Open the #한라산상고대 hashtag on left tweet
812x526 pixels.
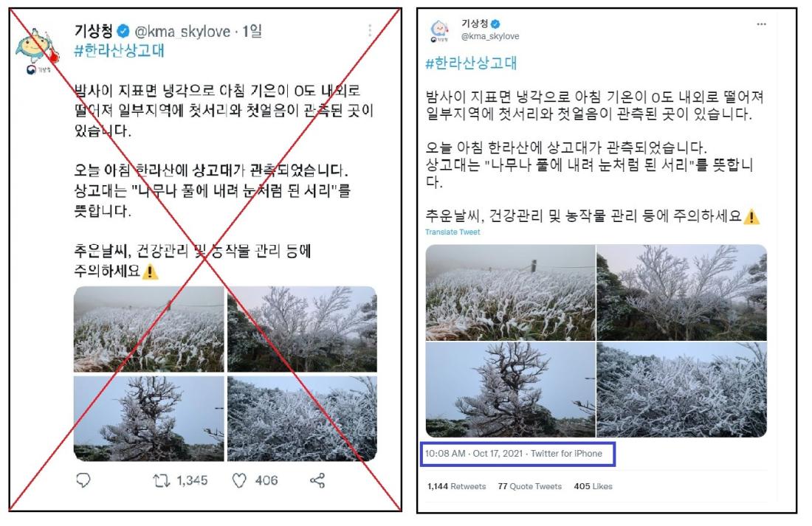(x=119, y=51)
